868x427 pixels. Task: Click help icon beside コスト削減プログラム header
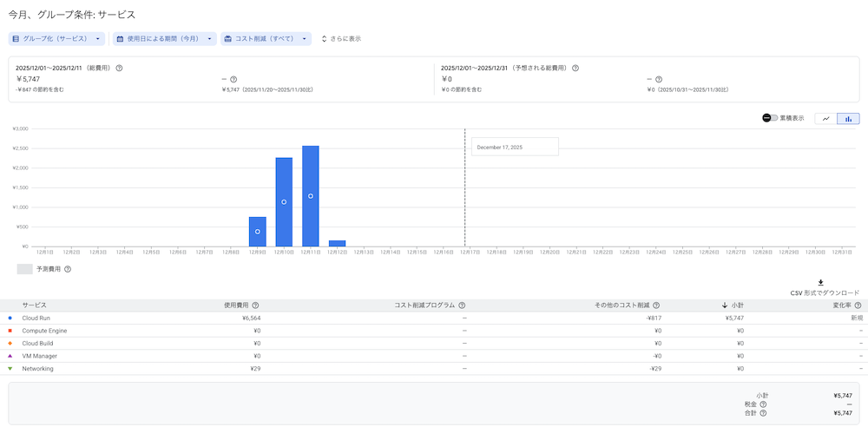[462, 305]
